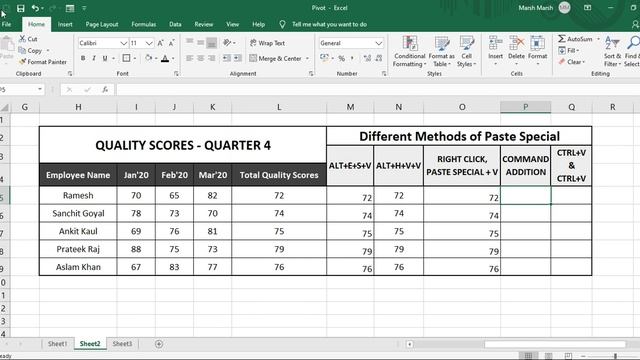Click in the formula bar

point(378,89)
